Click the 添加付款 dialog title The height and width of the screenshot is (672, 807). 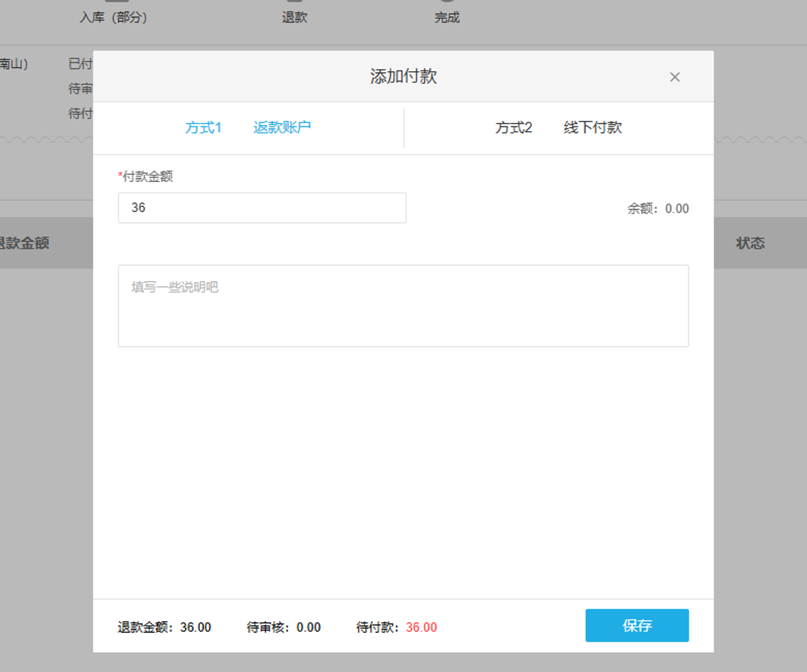pos(403,76)
